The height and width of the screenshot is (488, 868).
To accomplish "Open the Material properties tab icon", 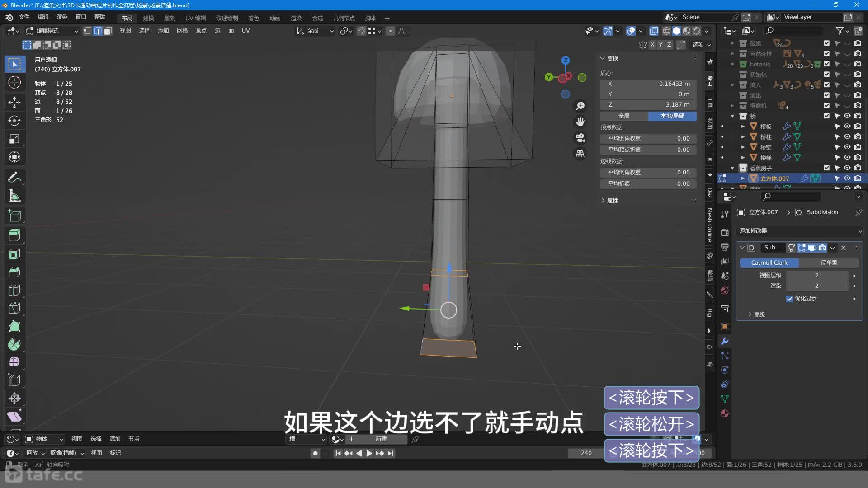I will (x=725, y=413).
